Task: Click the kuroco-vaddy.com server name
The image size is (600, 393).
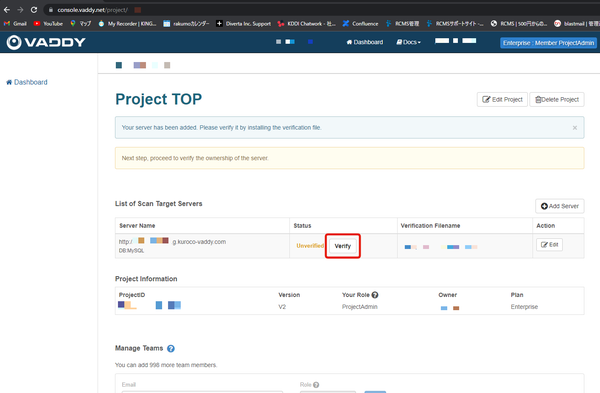Action: click(172, 241)
